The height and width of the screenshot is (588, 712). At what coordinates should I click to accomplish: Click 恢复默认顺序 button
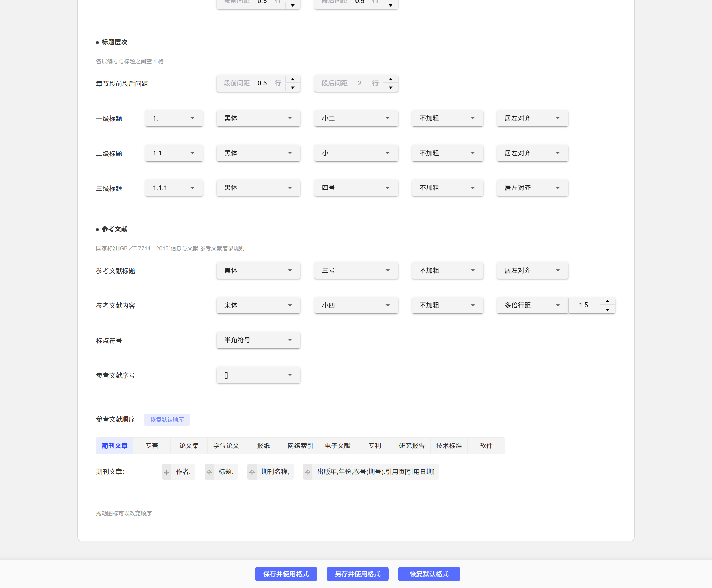(167, 420)
